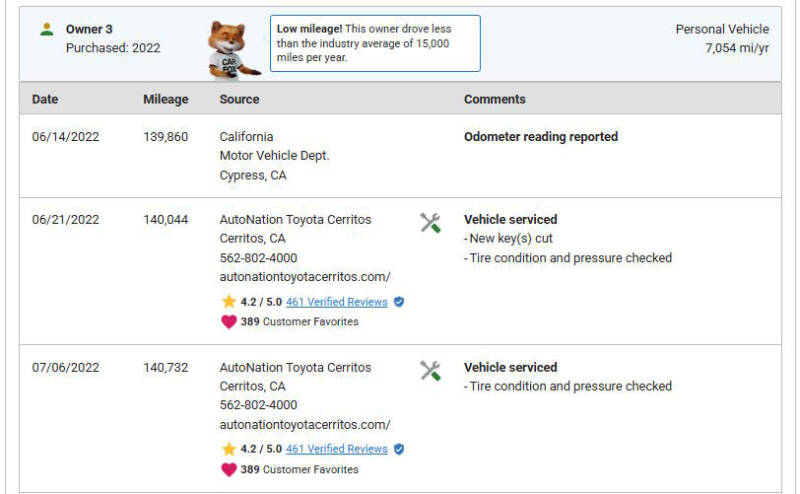This screenshot has width=800, height=494.
Task: Click the mileage value 139,860
Action: 165,137
